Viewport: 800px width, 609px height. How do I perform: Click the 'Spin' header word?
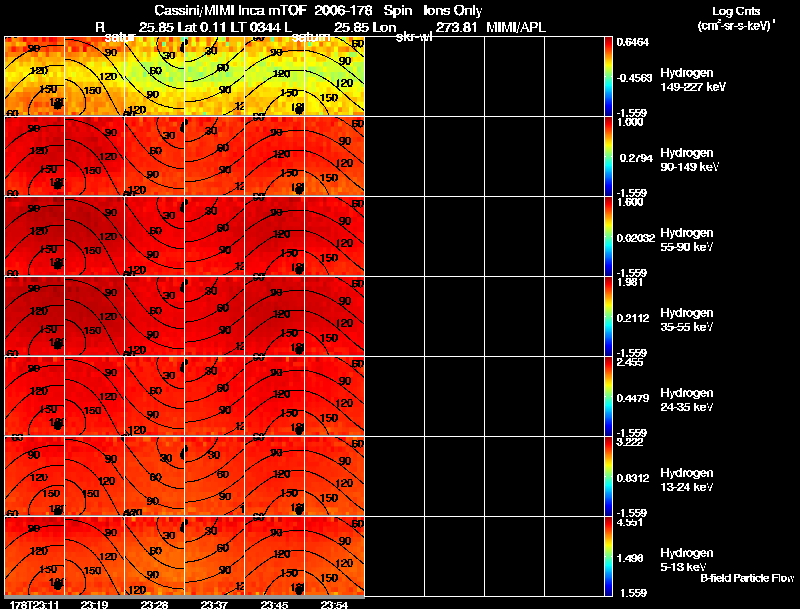397,11
